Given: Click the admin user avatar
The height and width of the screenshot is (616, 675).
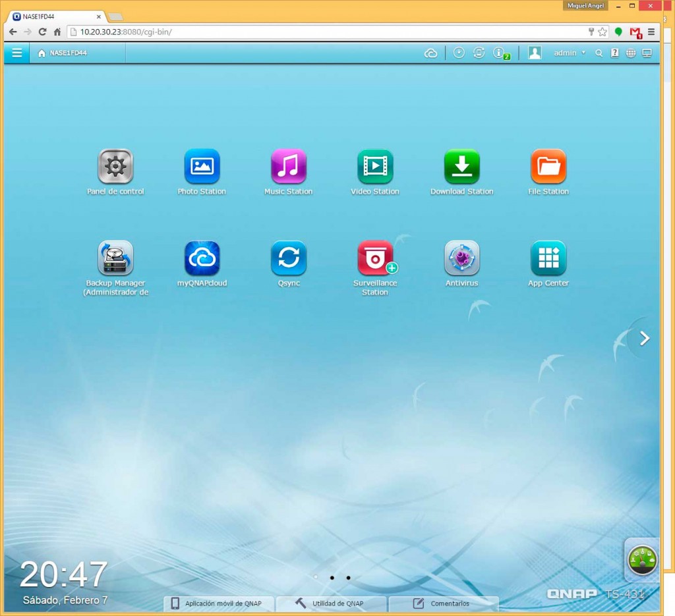Looking at the screenshot, I should tap(535, 53).
